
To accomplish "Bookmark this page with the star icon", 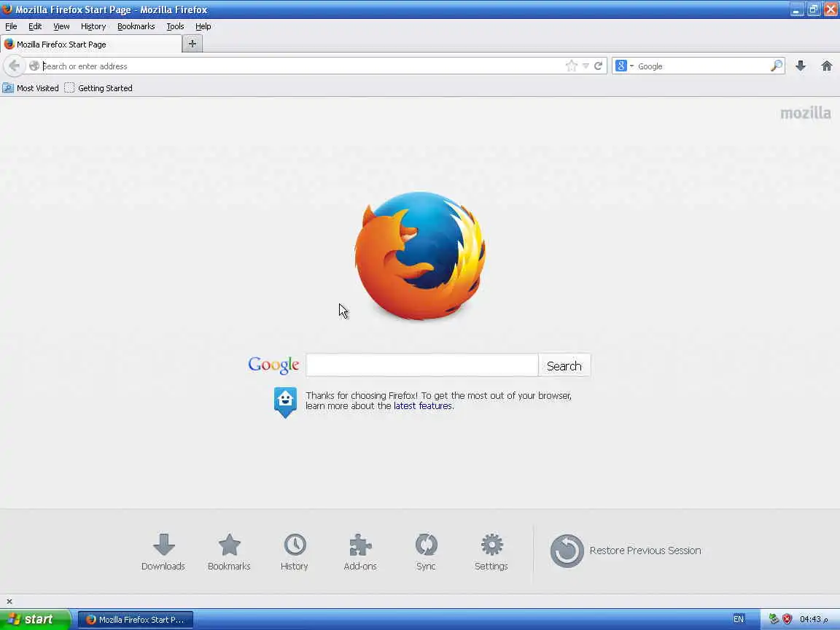I will coord(571,66).
